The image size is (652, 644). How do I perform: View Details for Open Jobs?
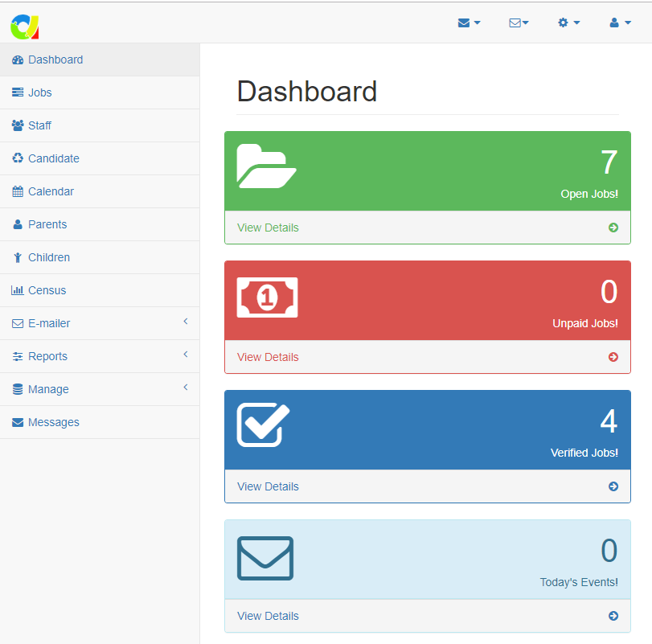pos(268,228)
